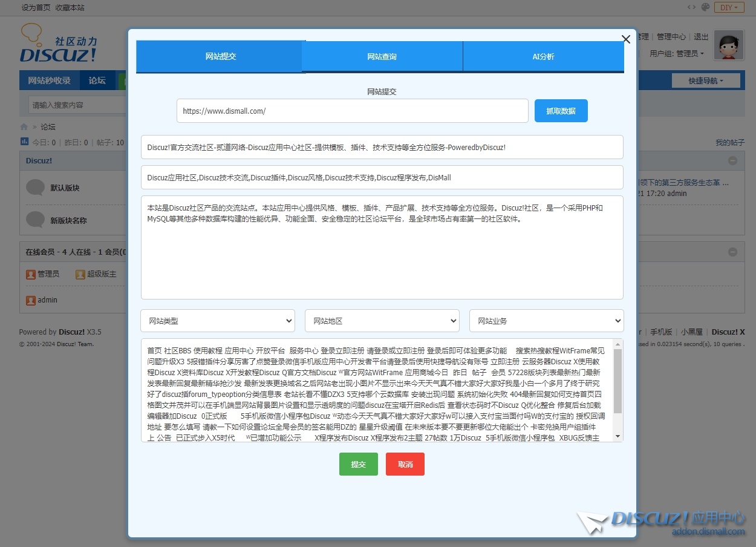The image size is (756, 547).
Task: Select the AI分析 tab
Action: coord(543,57)
